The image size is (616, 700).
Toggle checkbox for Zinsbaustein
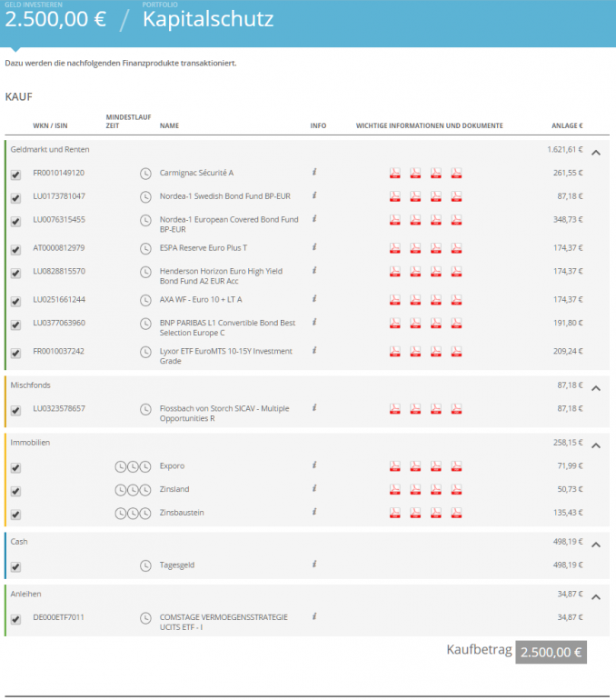click(15, 515)
